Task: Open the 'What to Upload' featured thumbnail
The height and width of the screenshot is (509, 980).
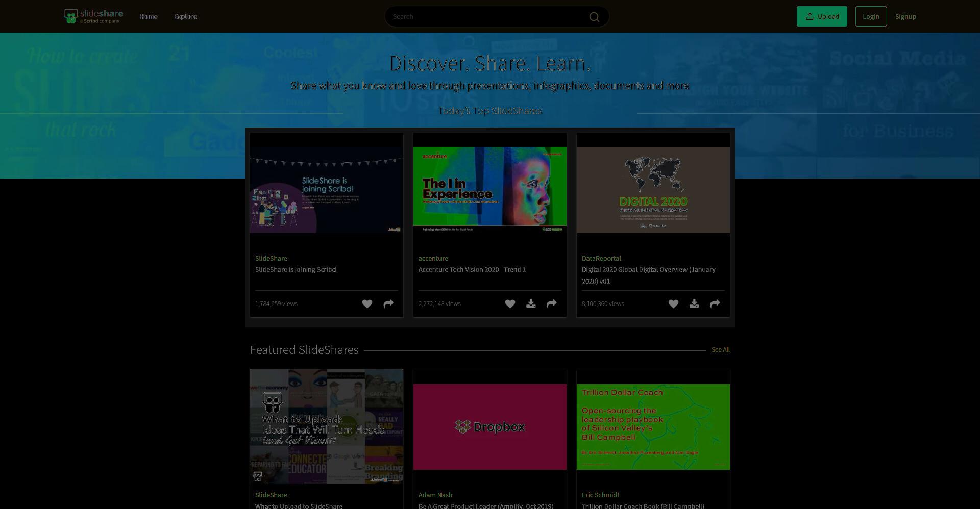Action: point(327,426)
